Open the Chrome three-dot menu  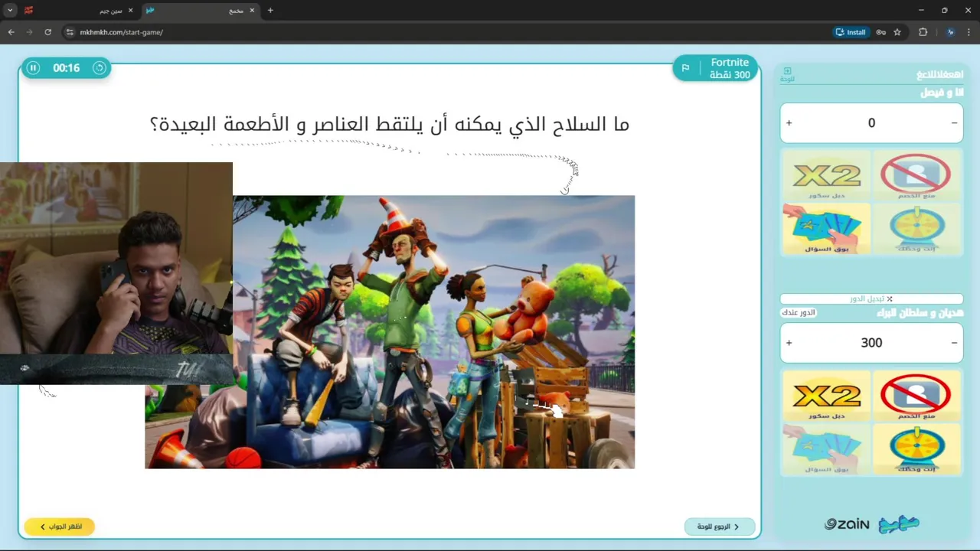(x=969, y=32)
